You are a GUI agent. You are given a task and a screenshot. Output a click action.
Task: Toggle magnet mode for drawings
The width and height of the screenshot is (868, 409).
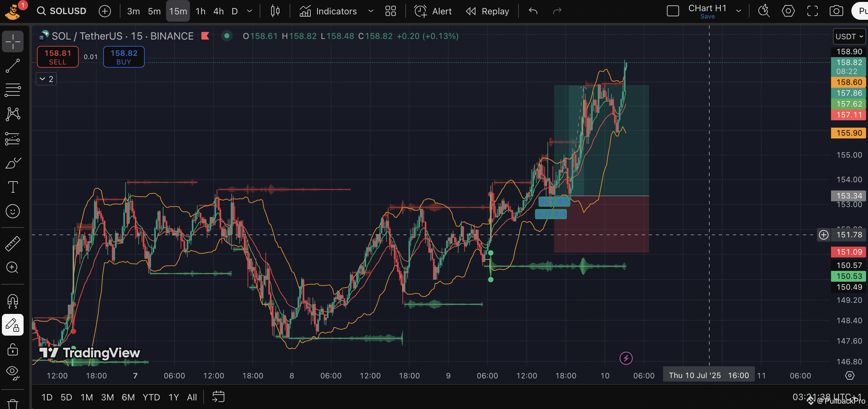[13, 301]
